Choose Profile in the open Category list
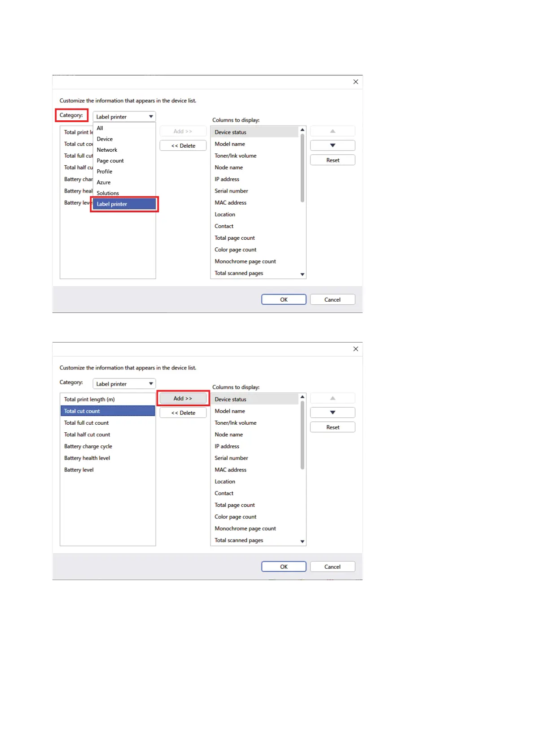Screen dimensions: 534x756 (124, 171)
